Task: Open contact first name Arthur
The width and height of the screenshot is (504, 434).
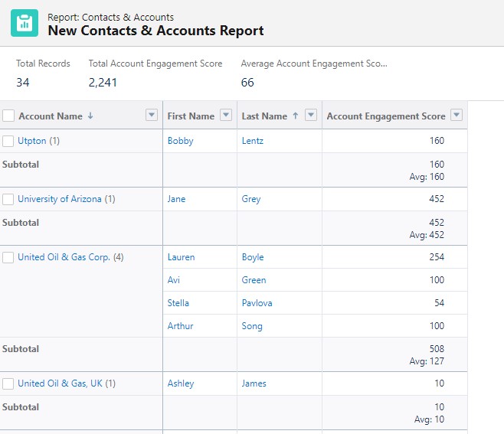Action: [180, 326]
